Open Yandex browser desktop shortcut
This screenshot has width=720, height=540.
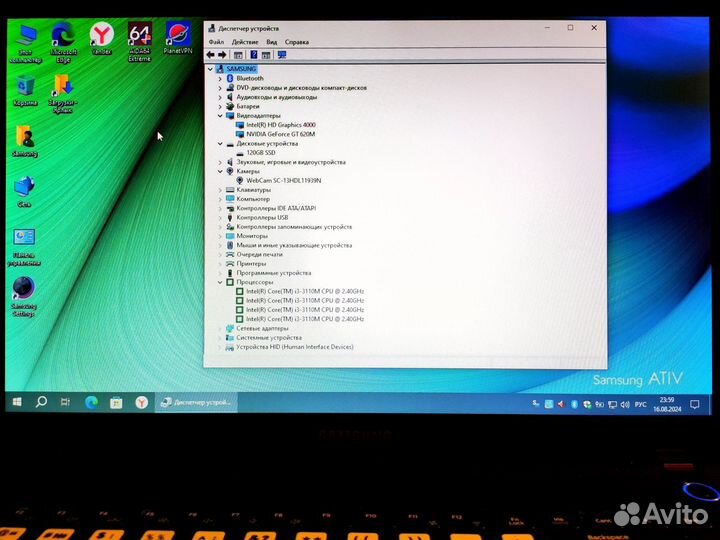click(101, 39)
